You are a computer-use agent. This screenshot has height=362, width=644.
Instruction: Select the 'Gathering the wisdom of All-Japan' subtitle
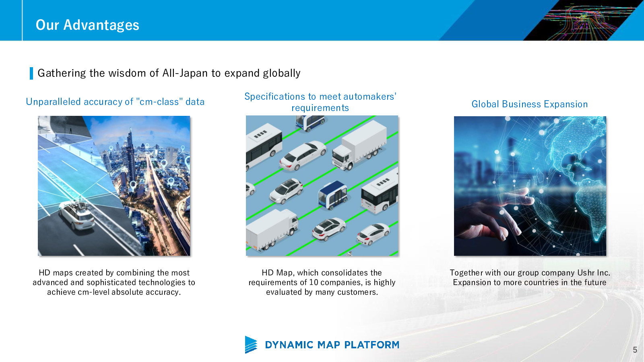coord(169,73)
